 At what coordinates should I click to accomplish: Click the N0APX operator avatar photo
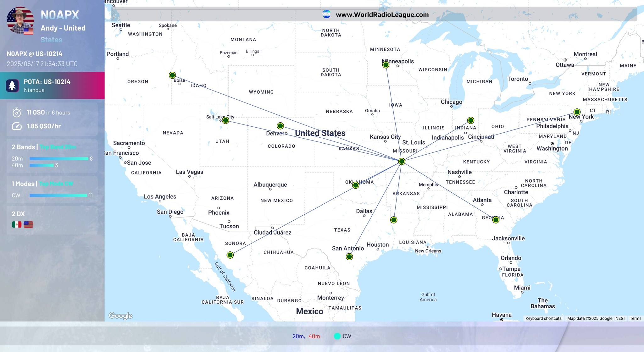pos(20,20)
